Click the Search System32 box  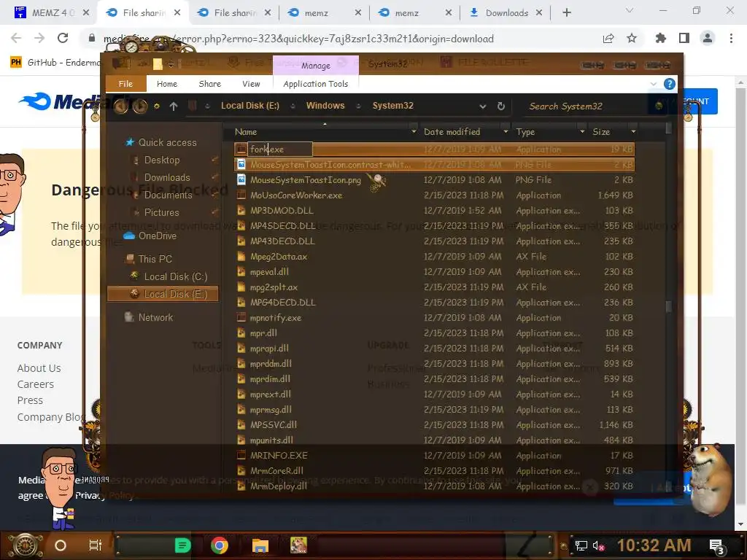click(586, 106)
